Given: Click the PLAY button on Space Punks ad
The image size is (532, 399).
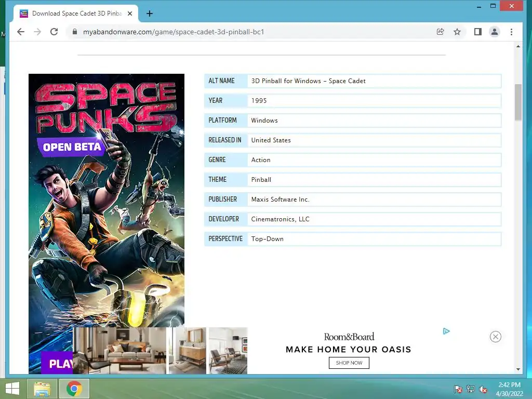Looking at the screenshot, I should [x=57, y=363].
